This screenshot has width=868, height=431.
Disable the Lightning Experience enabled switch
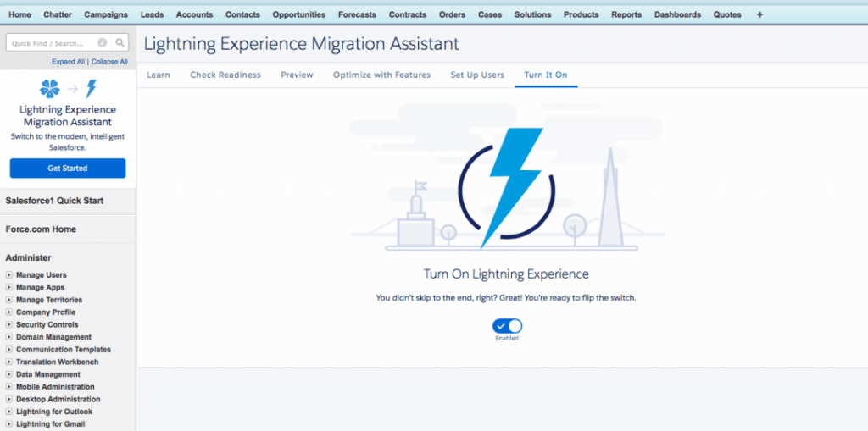[x=507, y=326]
